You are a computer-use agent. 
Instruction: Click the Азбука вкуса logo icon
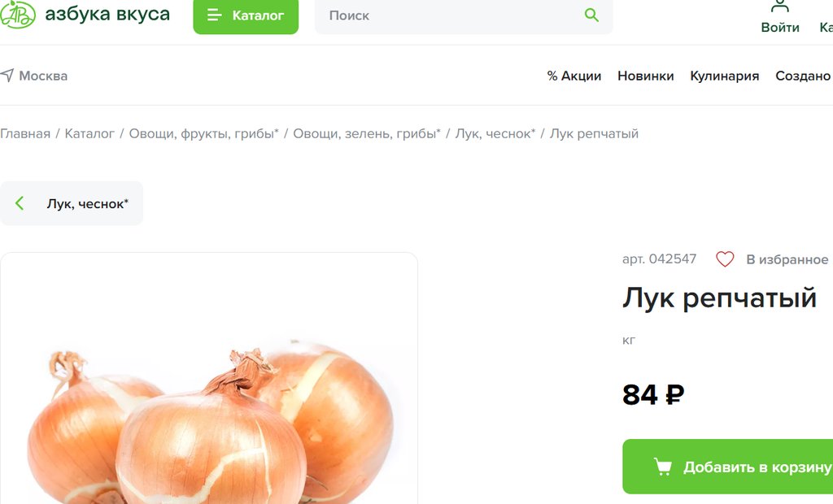(x=18, y=14)
